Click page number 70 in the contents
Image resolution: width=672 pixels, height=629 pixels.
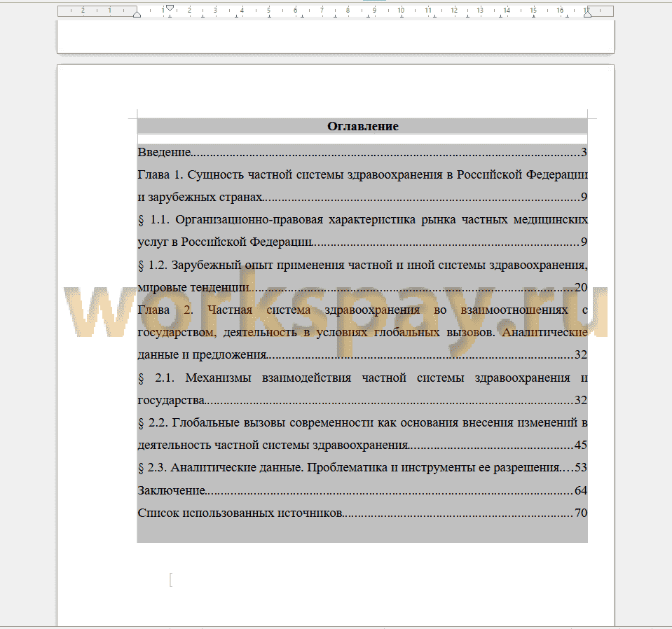(581, 513)
